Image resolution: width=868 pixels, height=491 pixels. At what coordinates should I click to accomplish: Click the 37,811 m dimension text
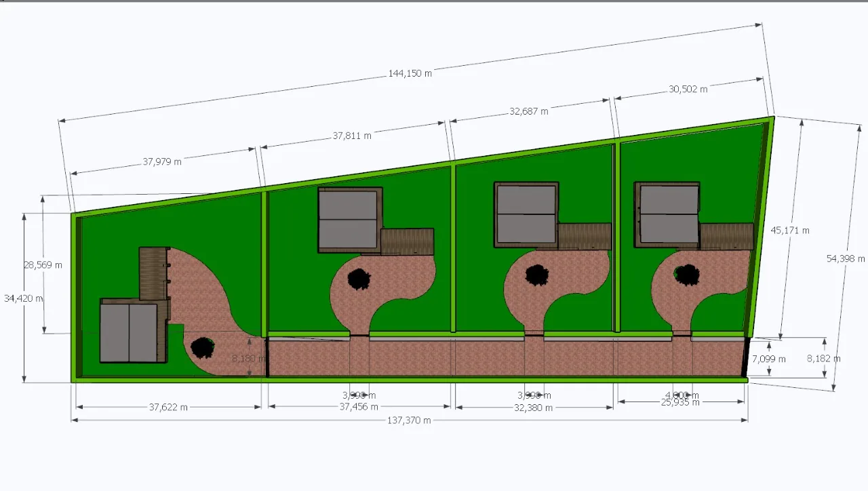[x=352, y=136]
